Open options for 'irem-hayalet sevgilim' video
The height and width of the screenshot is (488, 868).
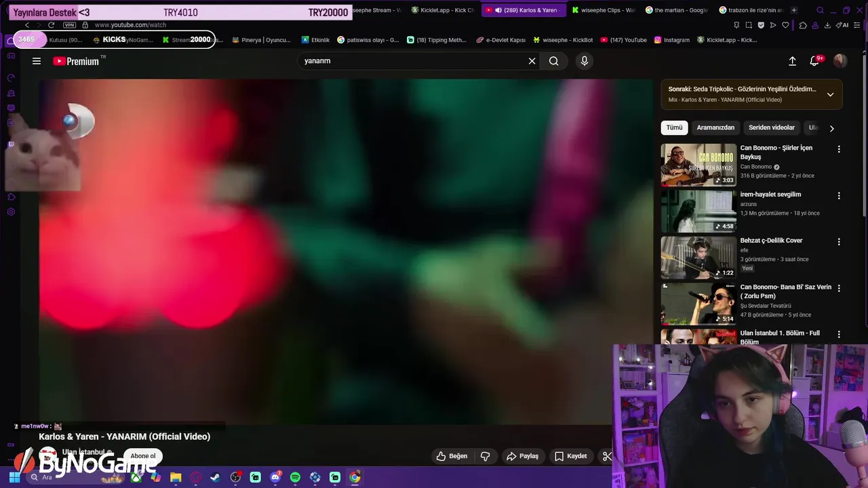click(x=839, y=196)
